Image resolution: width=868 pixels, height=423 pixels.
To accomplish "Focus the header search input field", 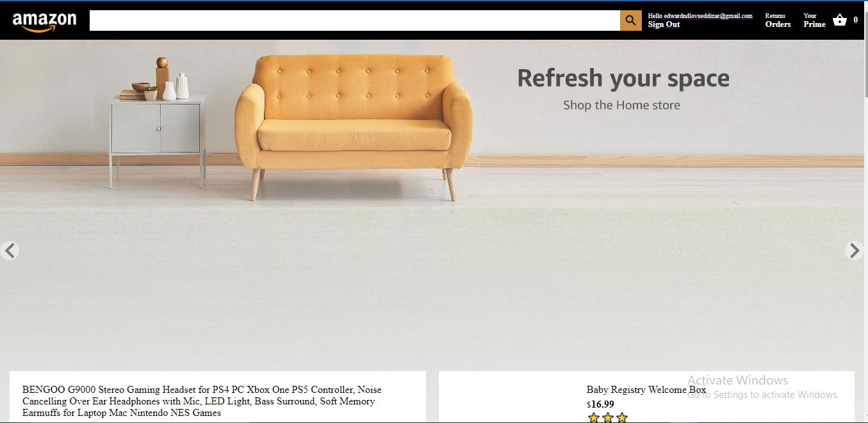I will click(355, 21).
